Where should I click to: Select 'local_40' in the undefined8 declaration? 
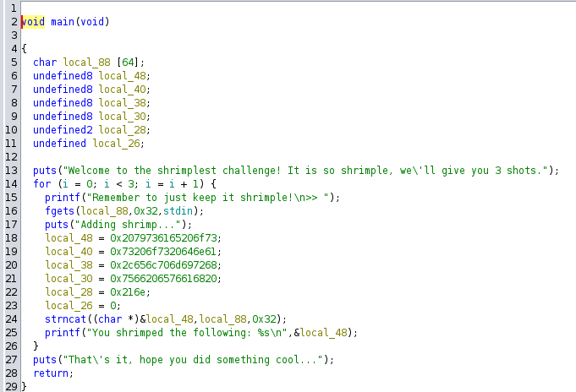tap(122, 90)
